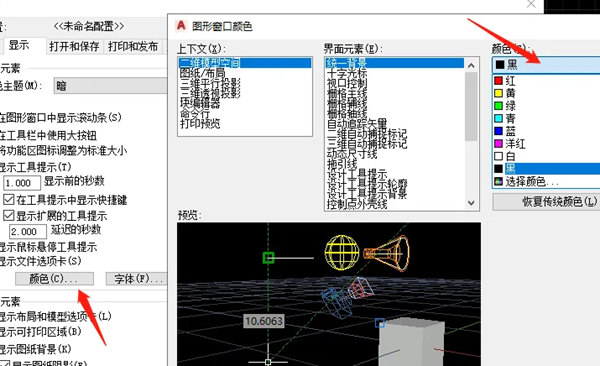Choose the cyan 青 color option

pyautogui.click(x=546, y=118)
